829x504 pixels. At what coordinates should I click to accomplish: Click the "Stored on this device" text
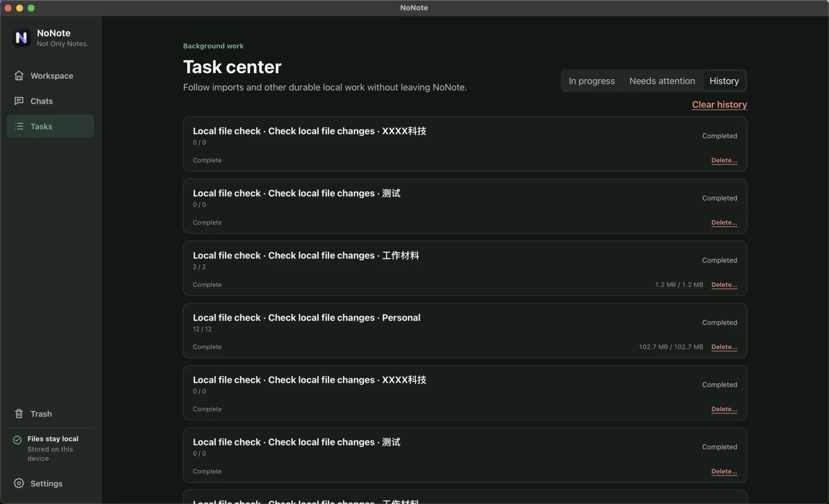pos(50,454)
